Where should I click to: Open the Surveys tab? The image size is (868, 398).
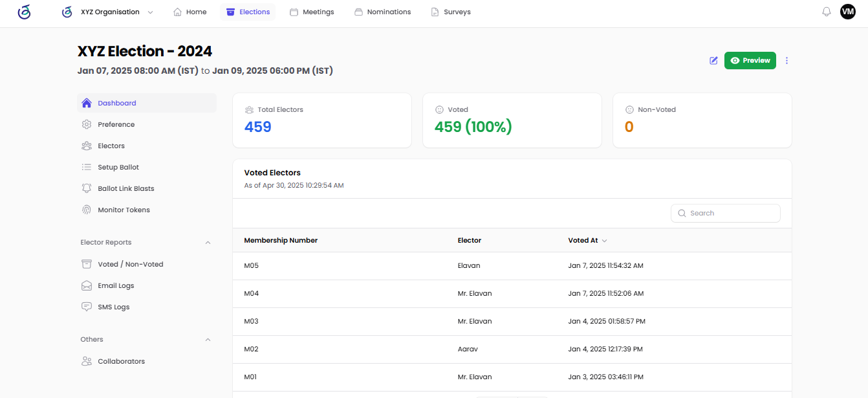pyautogui.click(x=451, y=12)
